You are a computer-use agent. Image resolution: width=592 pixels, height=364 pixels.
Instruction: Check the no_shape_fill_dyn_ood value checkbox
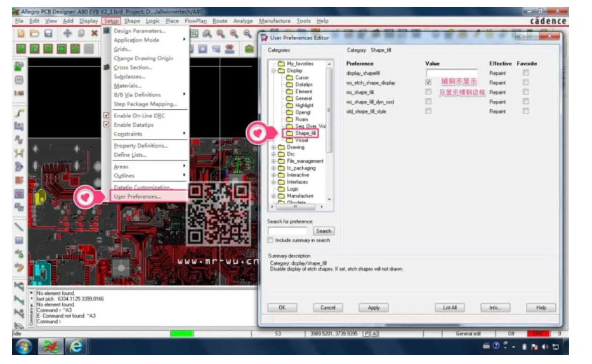coord(428,101)
